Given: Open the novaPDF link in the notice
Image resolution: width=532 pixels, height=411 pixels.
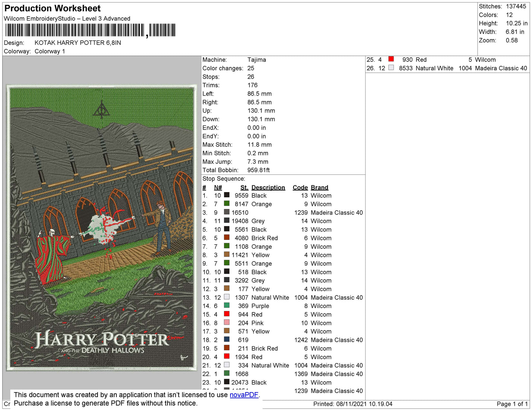Looking at the screenshot, I should click(244, 395).
